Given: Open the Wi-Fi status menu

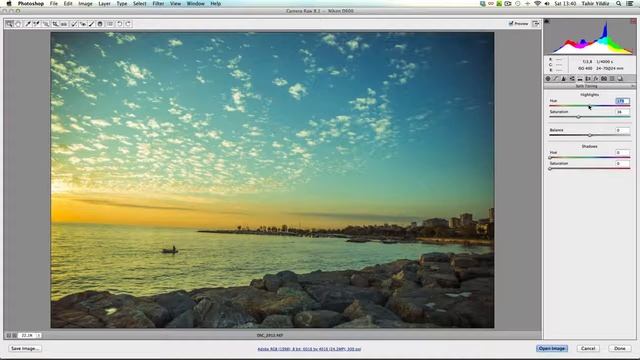Looking at the screenshot, I should tap(538, 4).
